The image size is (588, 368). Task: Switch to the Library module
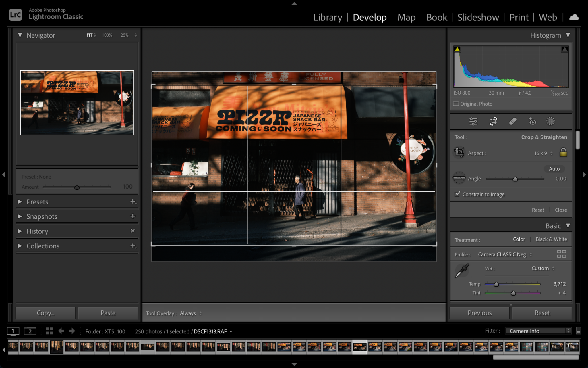328,17
